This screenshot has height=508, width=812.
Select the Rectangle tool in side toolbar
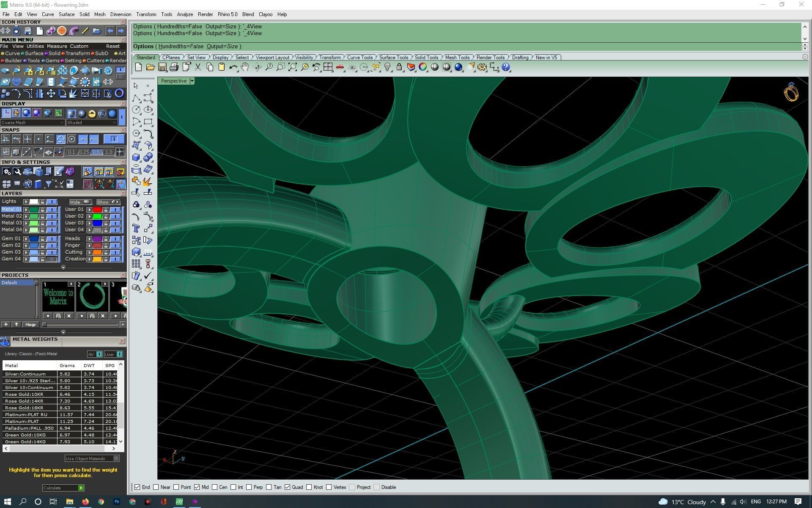[148, 122]
